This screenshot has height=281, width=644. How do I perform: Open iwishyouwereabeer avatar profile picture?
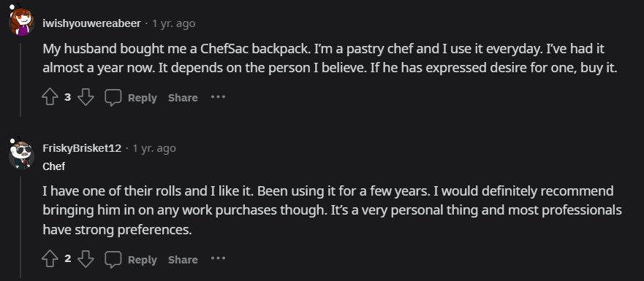point(21,21)
